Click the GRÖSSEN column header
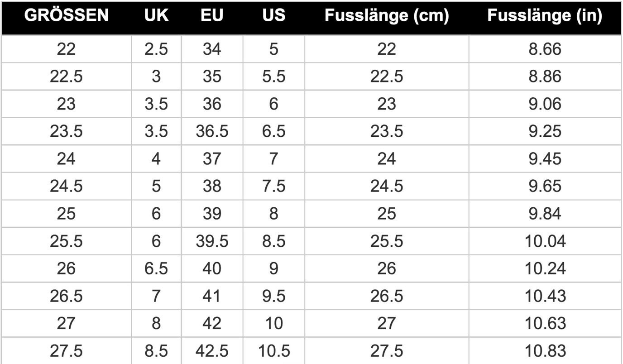The width and height of the screenshot is (623, 364). [x=66, y=16]
